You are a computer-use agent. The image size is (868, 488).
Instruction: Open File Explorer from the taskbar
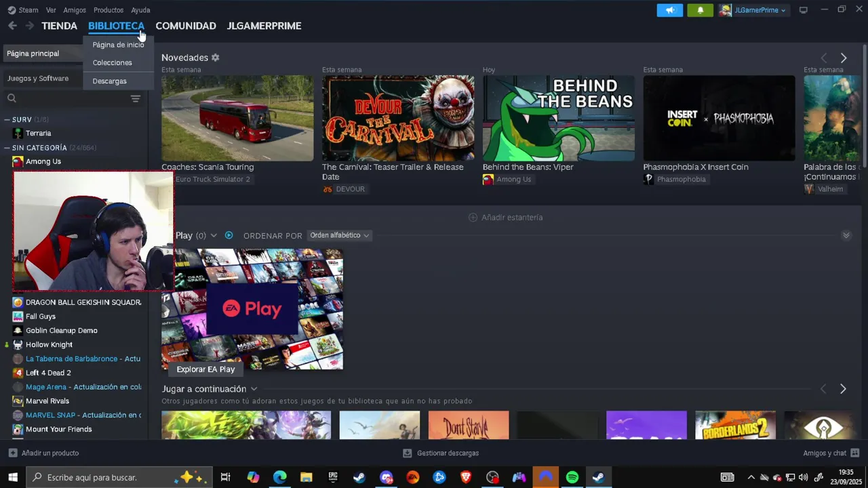(307, 477)
